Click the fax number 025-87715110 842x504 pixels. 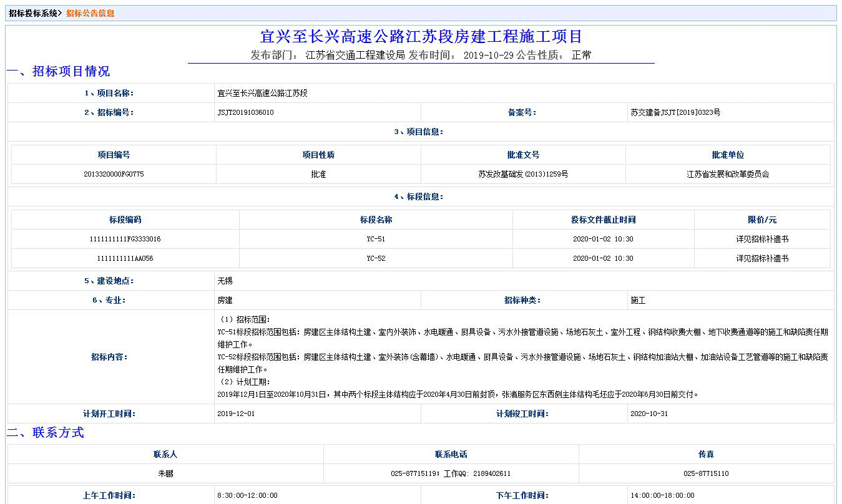pyautogui.click(x=706, y=473)
